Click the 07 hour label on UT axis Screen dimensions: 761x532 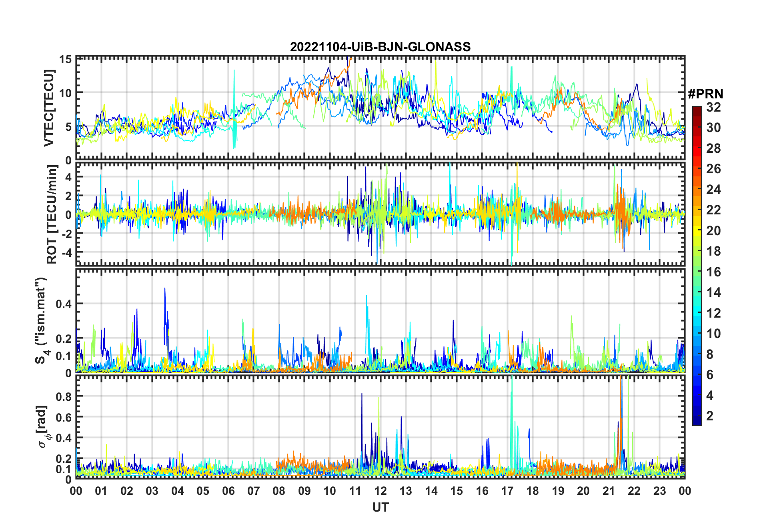[254, 491]
